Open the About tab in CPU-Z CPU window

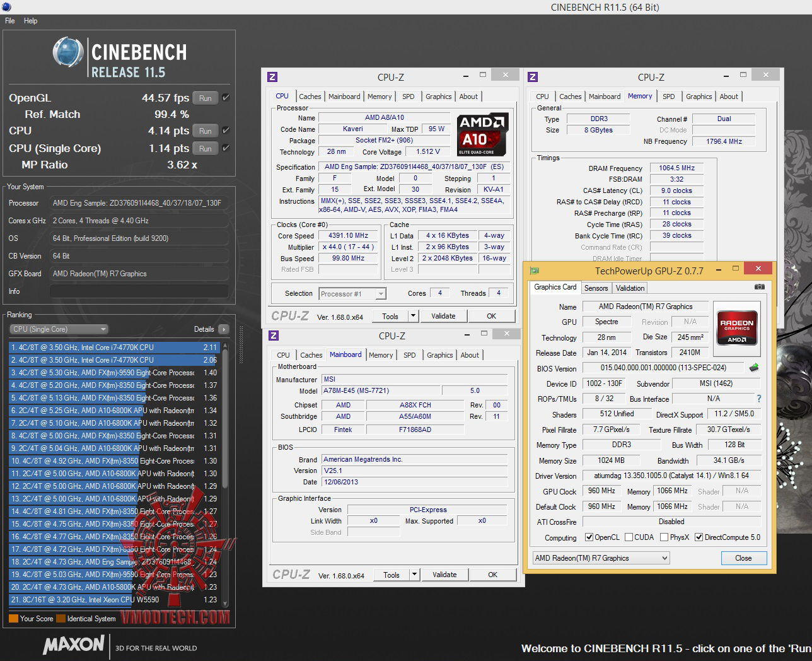point(468,97)
